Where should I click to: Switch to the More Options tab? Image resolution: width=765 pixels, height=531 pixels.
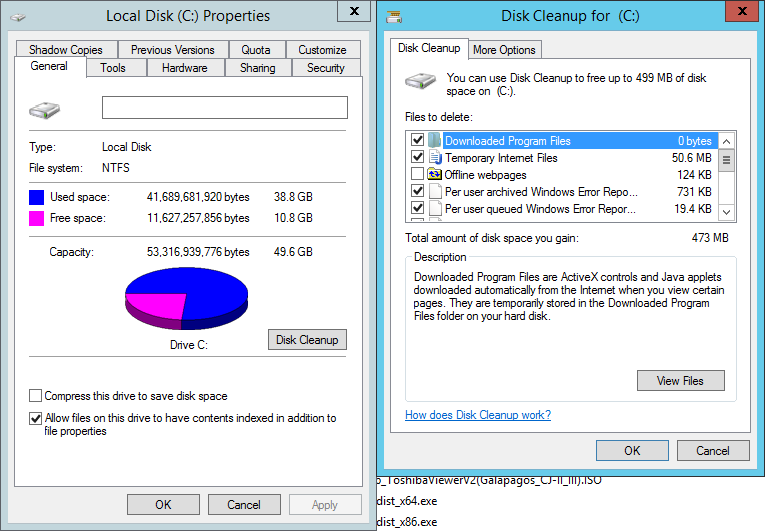(504, 50)
